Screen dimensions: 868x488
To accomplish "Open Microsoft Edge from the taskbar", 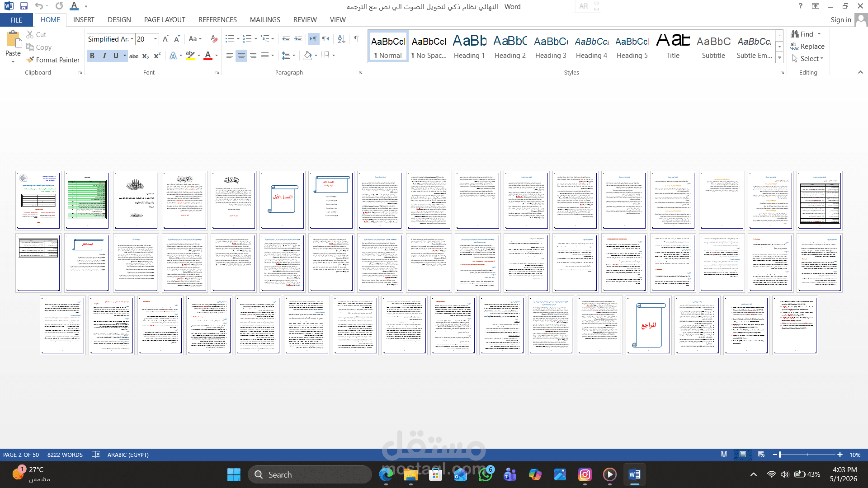I will [x=386, y=474].
